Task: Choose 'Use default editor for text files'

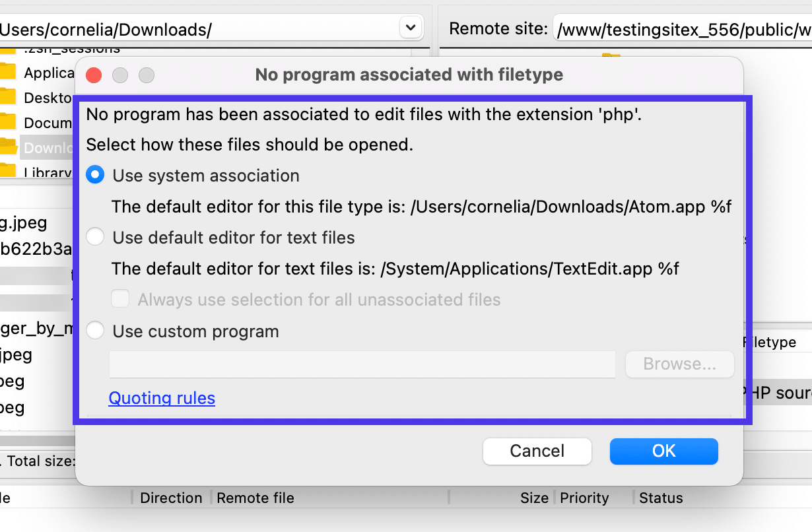Action: pyautogui.click(x=96, y=238)
